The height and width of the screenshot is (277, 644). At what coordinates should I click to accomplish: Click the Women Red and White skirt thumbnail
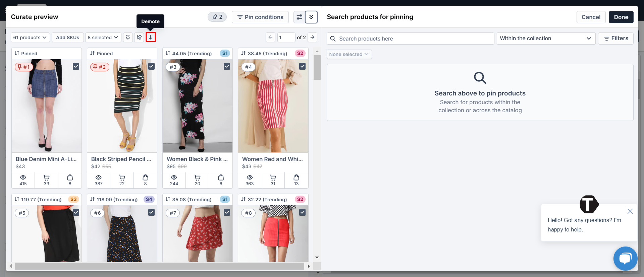coord(273,106)
